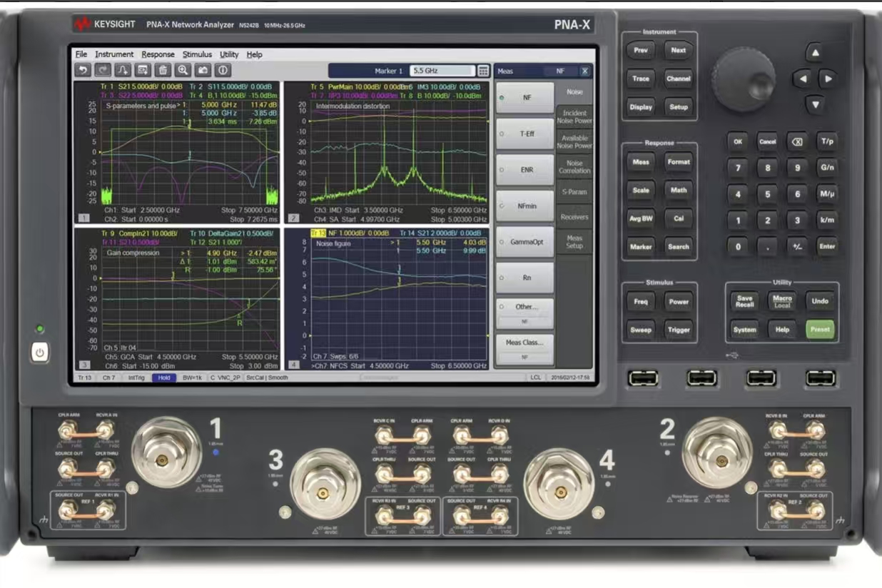Click the limit-test bell toolbar icon
This screenshot has width=882, height=588.
tap(123, 69)
